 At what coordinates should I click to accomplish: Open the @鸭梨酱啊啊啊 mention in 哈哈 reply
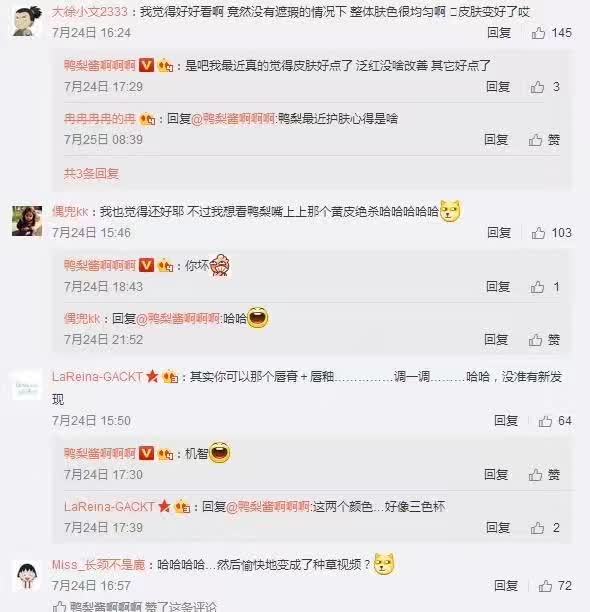click(x=178, y=319)
